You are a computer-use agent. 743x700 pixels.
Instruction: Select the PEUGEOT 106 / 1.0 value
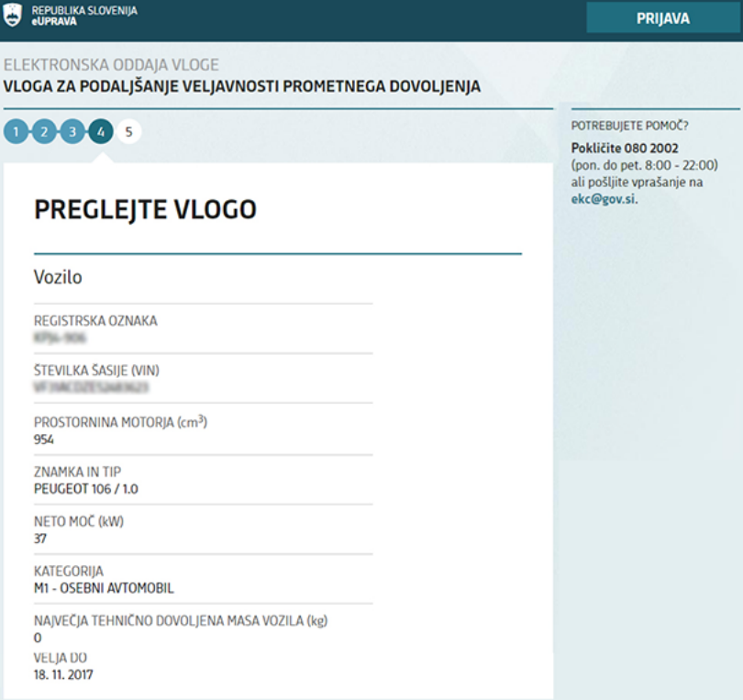point(86,489)
